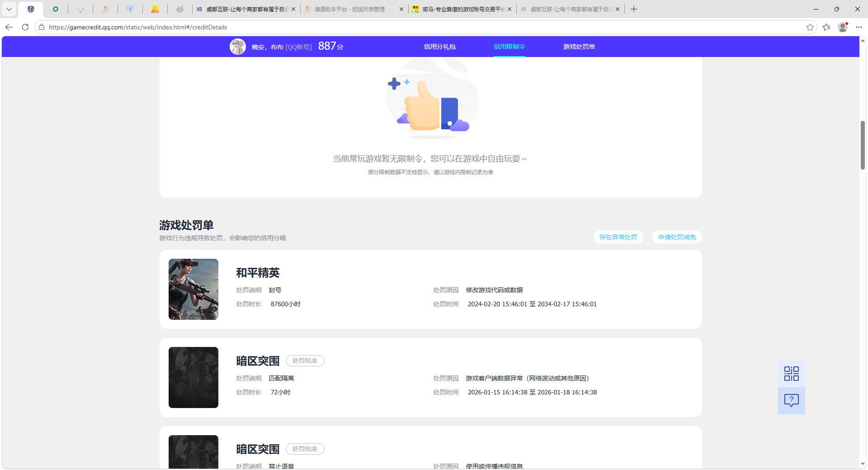Screen dimensions: 868x470
Task: Open the favorites list icon
Action: coord(826,27)
